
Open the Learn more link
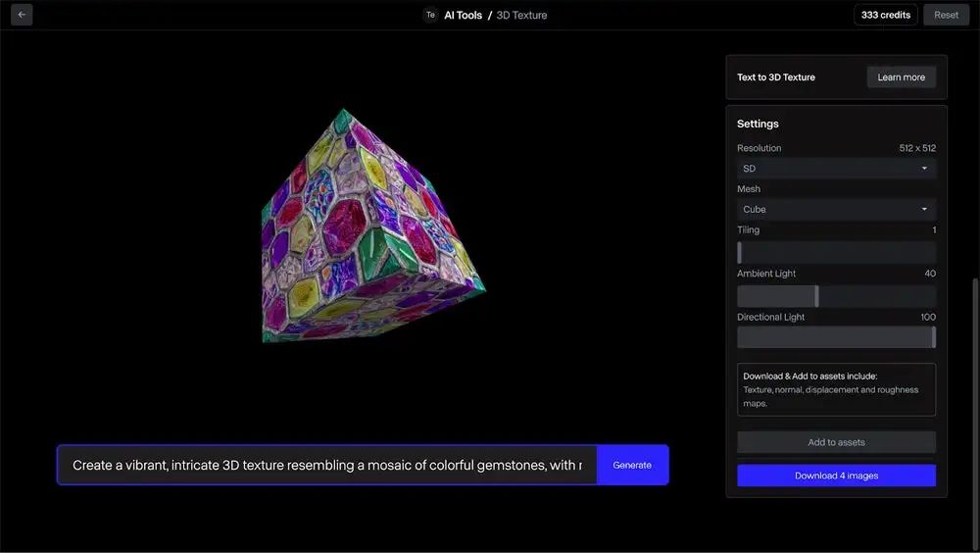[901, 77]
